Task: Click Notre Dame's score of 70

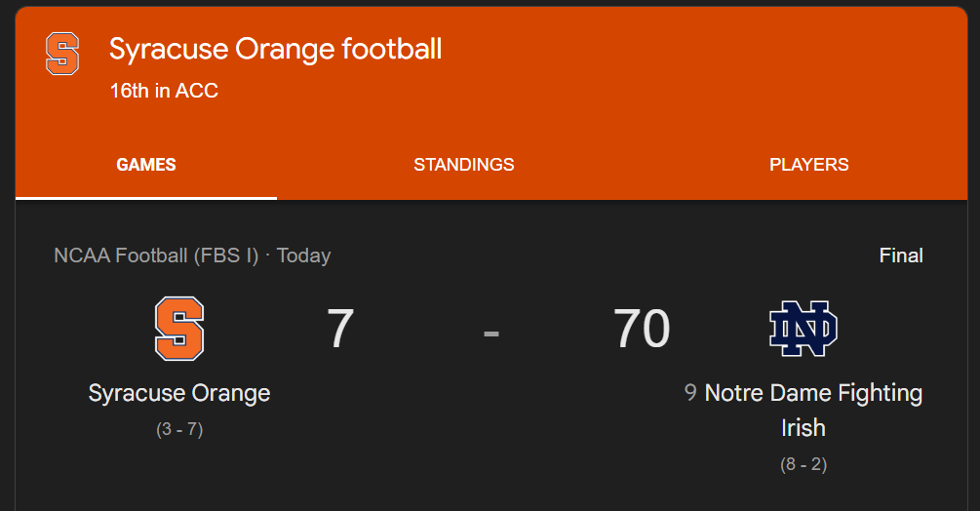Action: [642, 329]
